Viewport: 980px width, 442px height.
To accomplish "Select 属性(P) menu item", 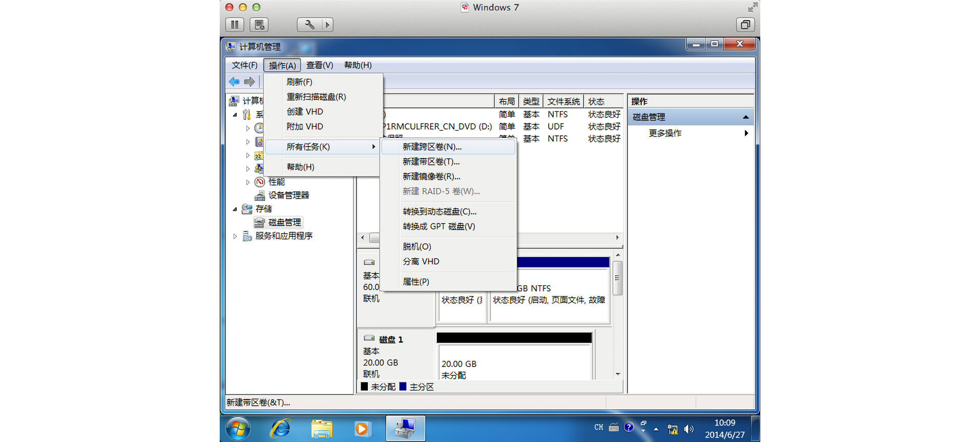I will pyautogui.click(x=448, y=282).
